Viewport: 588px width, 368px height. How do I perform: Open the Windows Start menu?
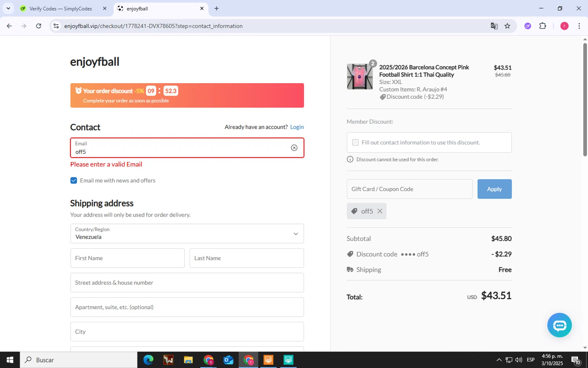pos(10,360)
